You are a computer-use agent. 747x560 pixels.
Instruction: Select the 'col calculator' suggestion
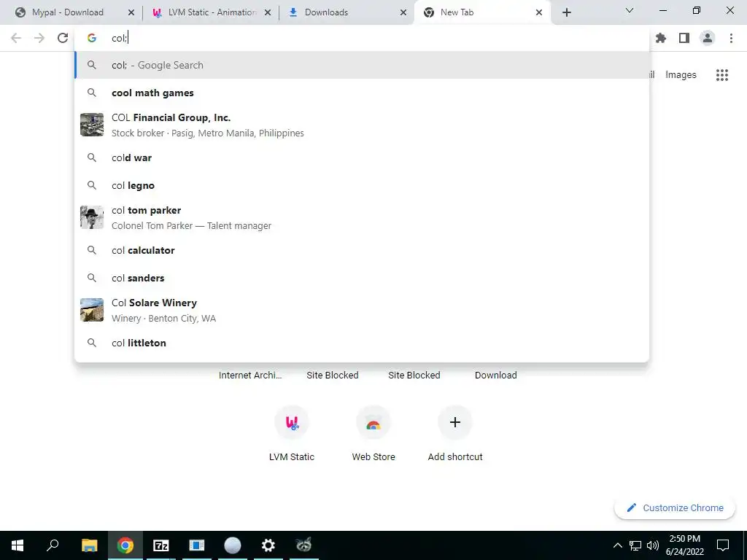(x=362, y=250)
